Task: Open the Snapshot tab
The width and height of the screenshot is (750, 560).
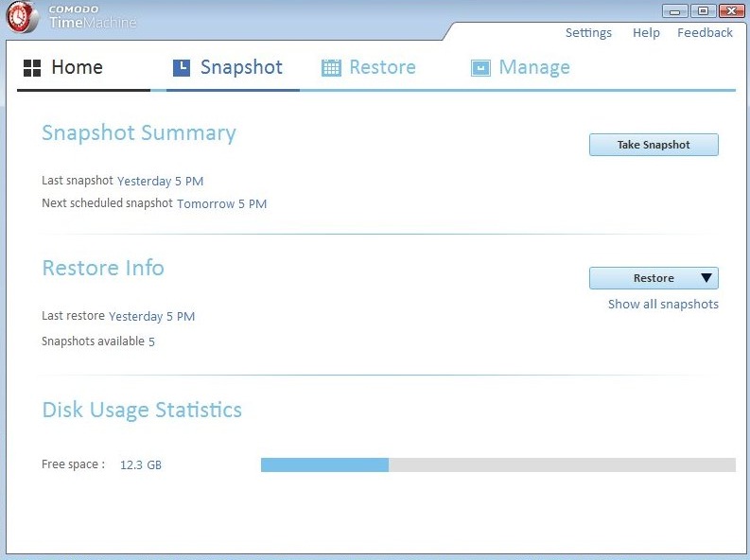Action: point(233,68)
